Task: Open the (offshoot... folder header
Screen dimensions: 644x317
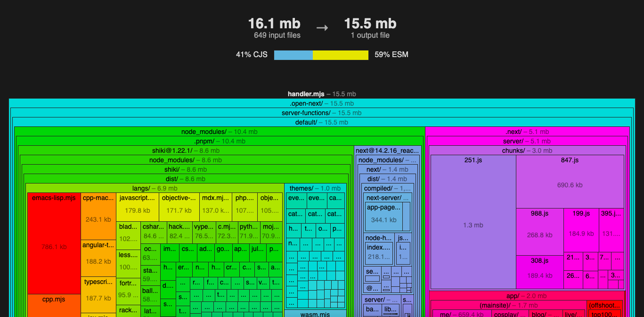Action: [605, 305]
